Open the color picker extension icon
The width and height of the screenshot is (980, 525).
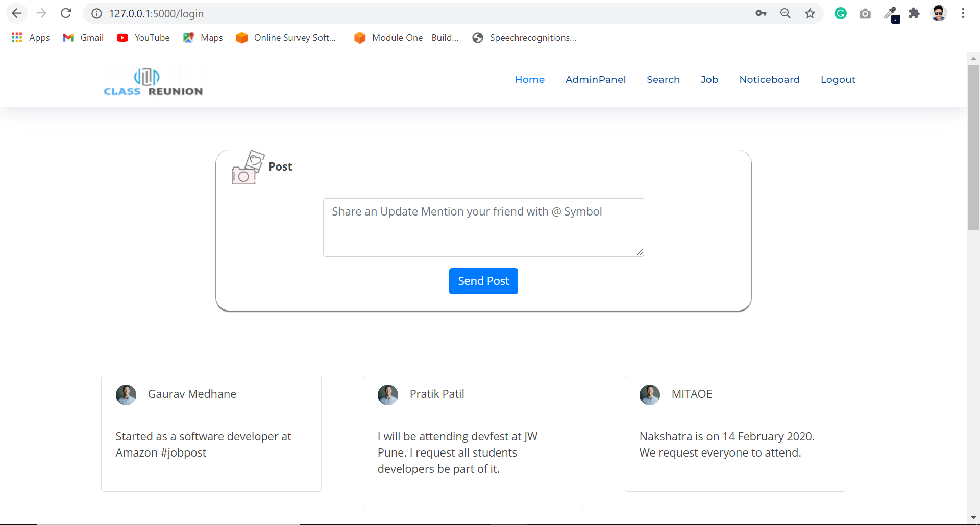point(891,14)
